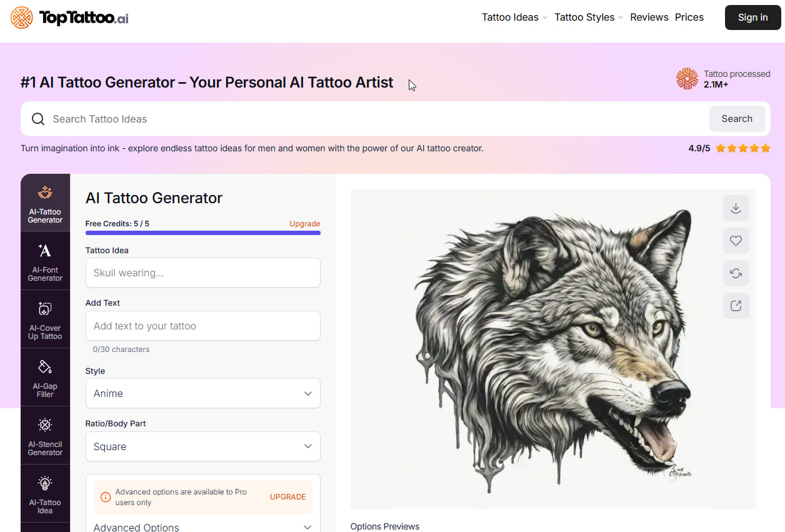Viewport: 785px width, 532px height.
Task: Regenerate the tattoo using the refresh icon
Action: [736, 273]
